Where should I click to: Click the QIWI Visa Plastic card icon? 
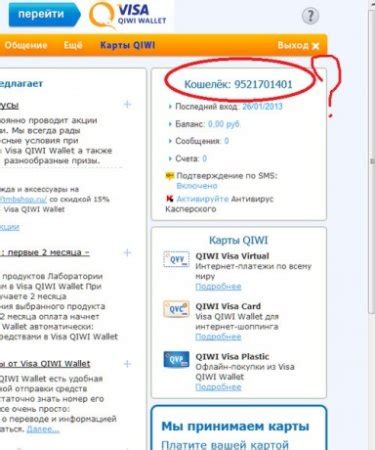176,359
